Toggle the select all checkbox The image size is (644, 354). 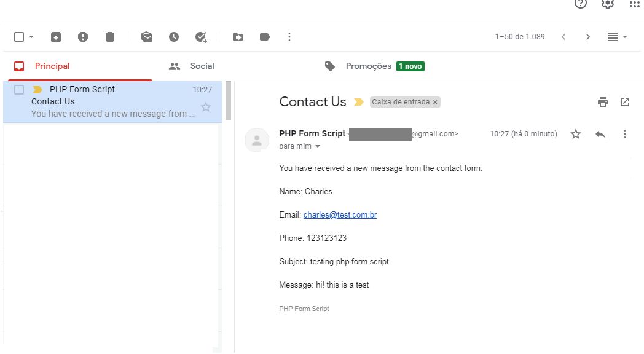point(19,37)
